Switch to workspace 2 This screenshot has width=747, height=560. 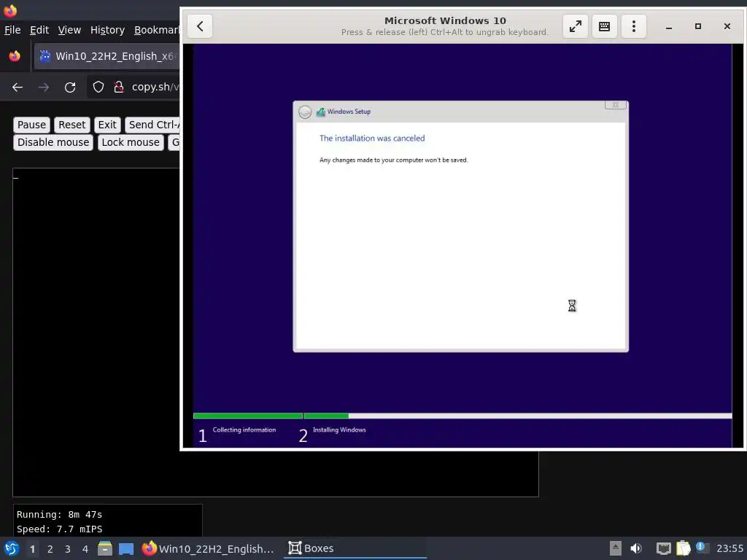(x=50, y=549)
